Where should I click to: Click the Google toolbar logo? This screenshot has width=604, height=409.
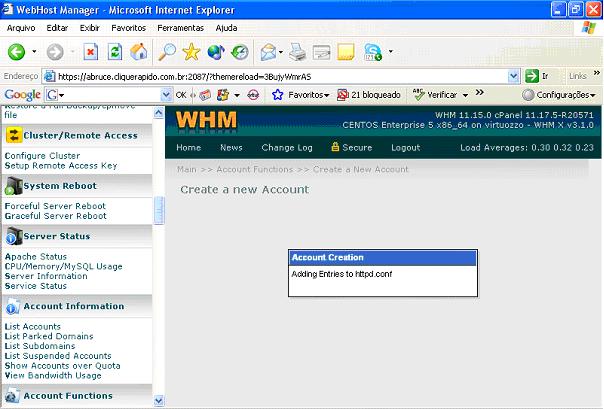[22, 95]
